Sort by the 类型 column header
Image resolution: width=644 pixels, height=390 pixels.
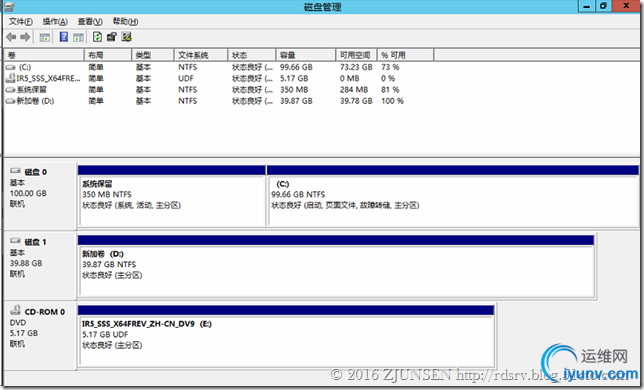pyautogui.click(x=153, y=55)
